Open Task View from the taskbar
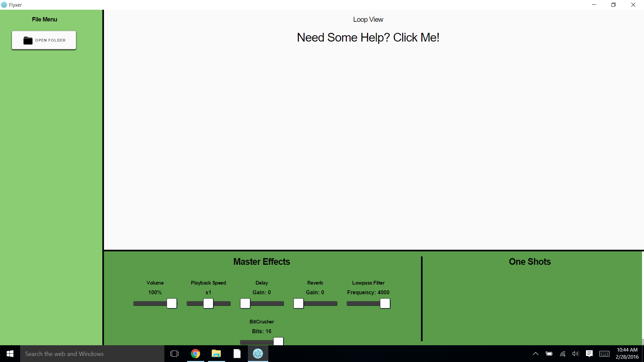 pos(174,354)
